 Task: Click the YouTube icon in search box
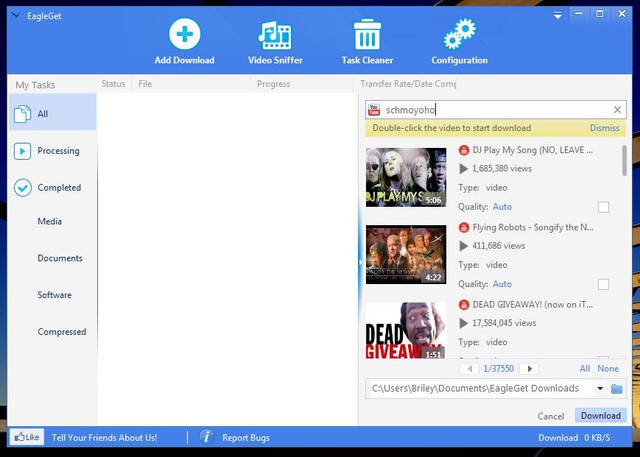point(374,110)
